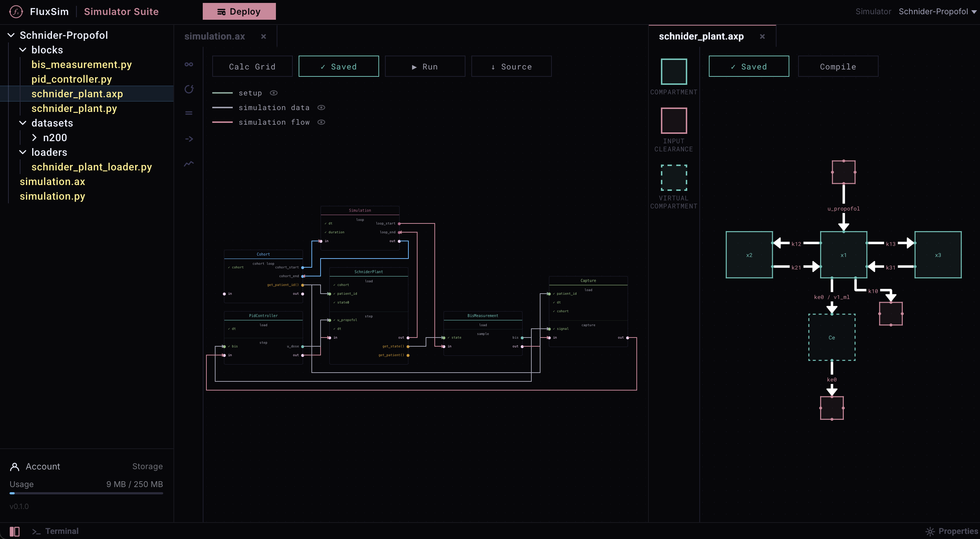Select the k10 clearance node
This screenshot has height=539, width=980.
point(891,314)
